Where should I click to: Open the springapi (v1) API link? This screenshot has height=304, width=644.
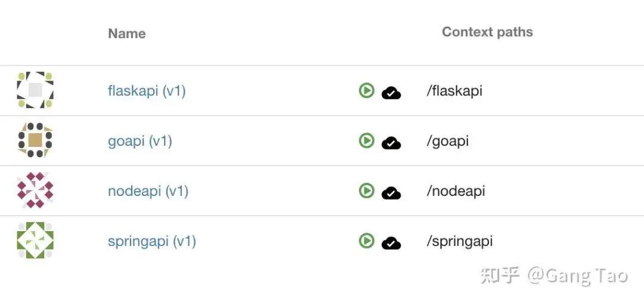point(151,241)
